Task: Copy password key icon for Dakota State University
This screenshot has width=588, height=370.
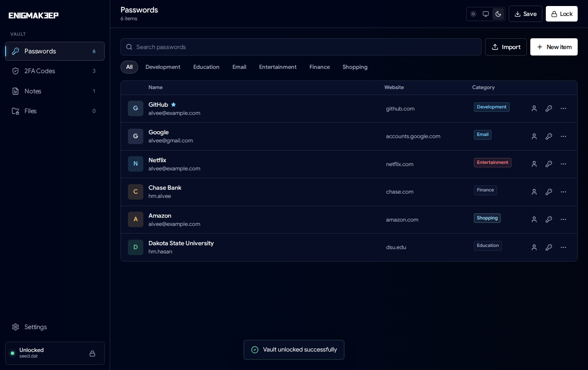Action: (549, 247)
